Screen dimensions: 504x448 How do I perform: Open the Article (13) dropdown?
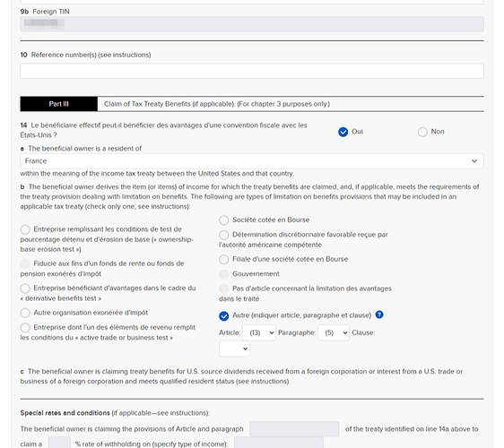click(259, 332)
